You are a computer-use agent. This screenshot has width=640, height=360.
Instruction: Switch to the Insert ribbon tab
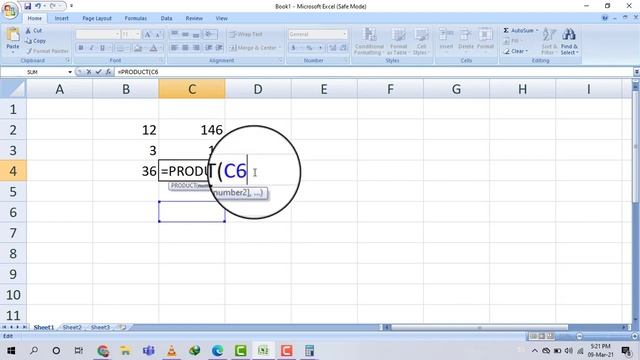62,18
